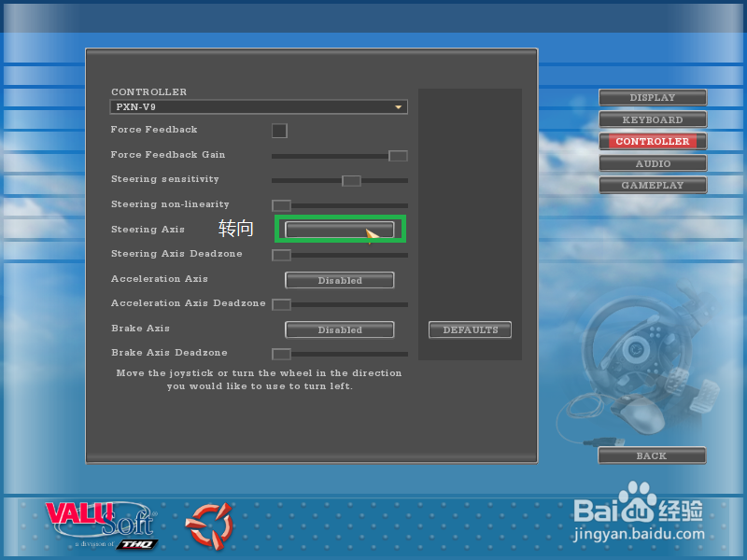Click the Steering Axis Deadzone slider handle
The width and height of the screenshot is (747, 560).
click(x=282, y=255)
